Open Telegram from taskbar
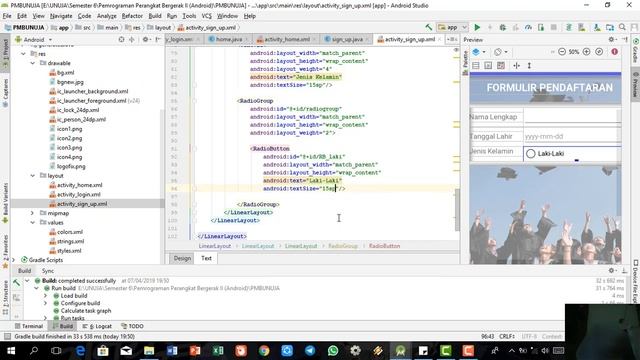This screenshot has height=360, width=640. tap(310, 351)
